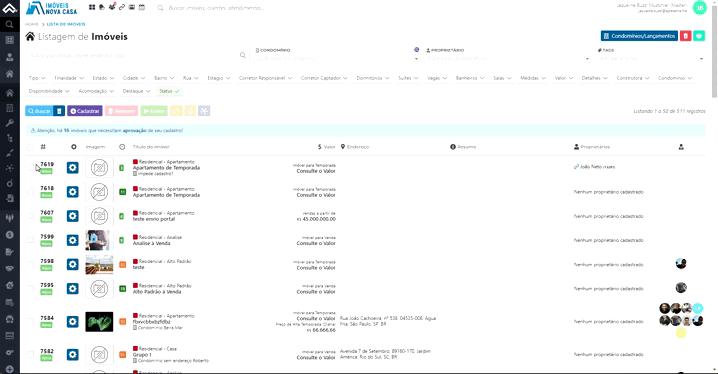Open the gear menu for property 7618
Viewport: 718px width, 374px height.
click(x=72, y=192)
